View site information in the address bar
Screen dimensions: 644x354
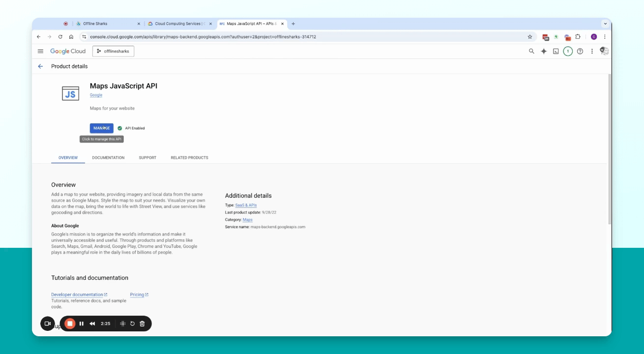tap(84, 37)
